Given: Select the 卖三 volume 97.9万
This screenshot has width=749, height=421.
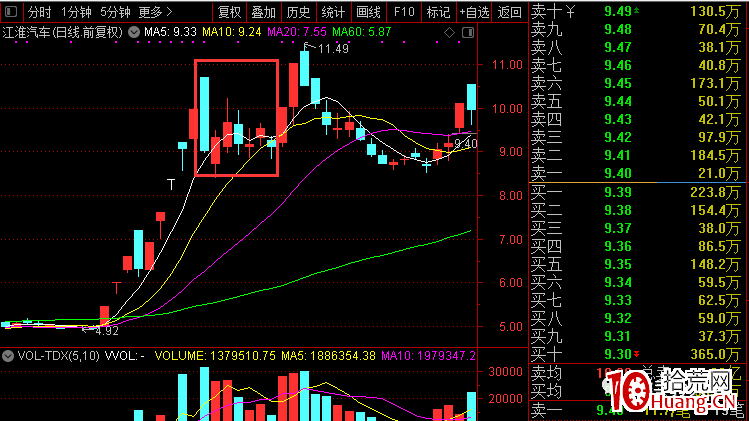Looking at the screenshot, I should click(718, 138).
